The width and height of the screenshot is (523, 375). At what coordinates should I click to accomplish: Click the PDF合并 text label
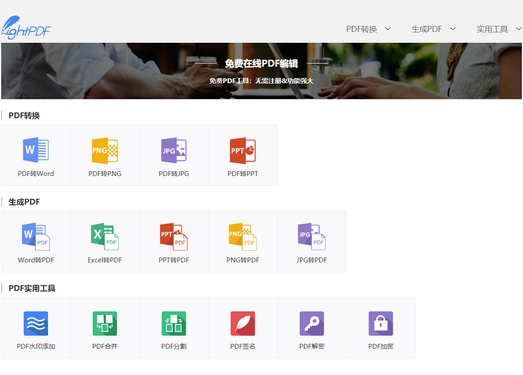(105, 346)
